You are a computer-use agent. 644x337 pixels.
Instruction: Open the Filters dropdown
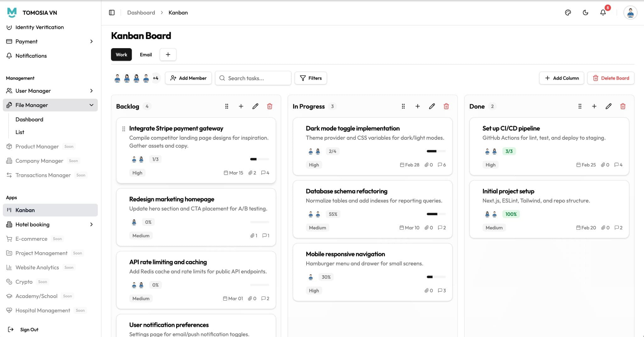(x=311, y=78)
